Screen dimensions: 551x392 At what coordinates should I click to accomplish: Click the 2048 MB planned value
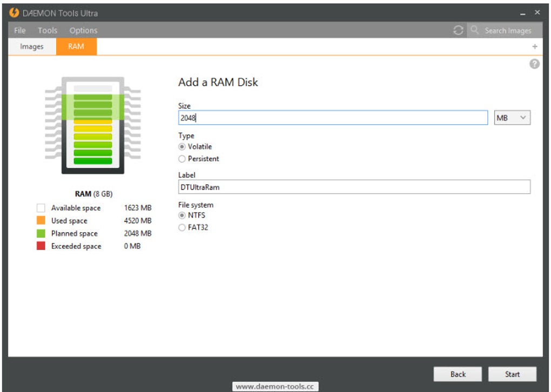coord(138,233)
